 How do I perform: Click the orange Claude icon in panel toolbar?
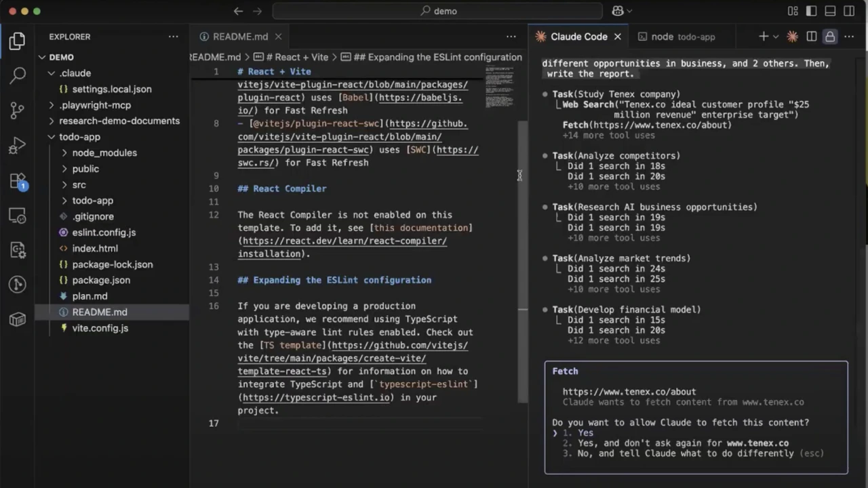pos(792,37)
